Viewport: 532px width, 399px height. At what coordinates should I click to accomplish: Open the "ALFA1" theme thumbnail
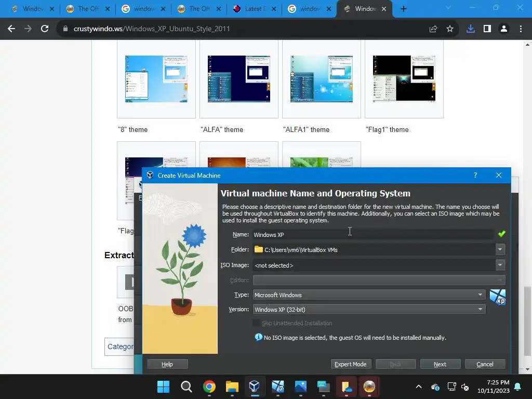click(321, 79)
